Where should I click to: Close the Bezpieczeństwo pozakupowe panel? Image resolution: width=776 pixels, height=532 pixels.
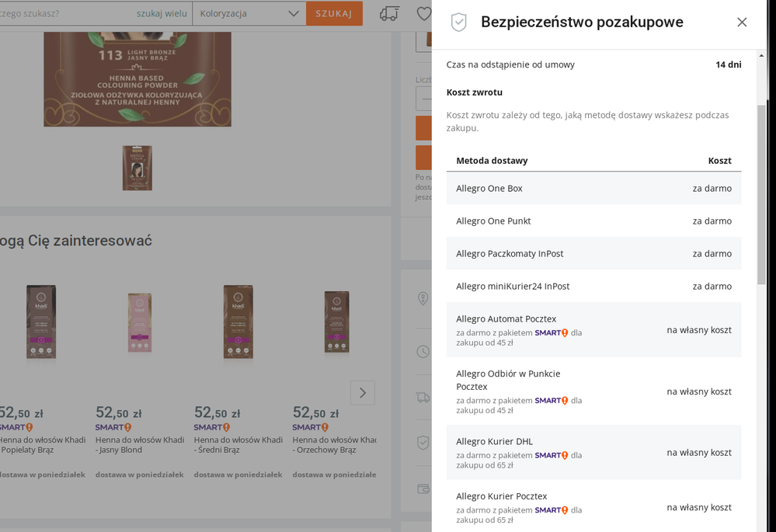[742, 23]
